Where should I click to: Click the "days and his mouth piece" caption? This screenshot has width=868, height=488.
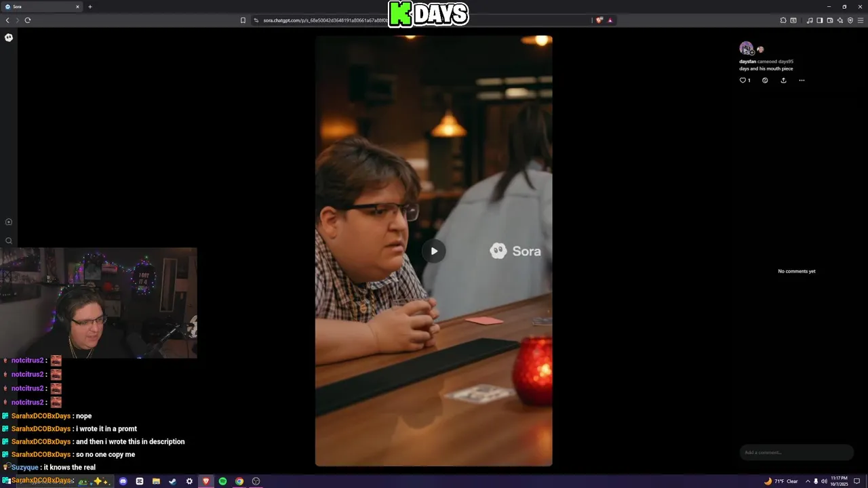pos(766,68)
